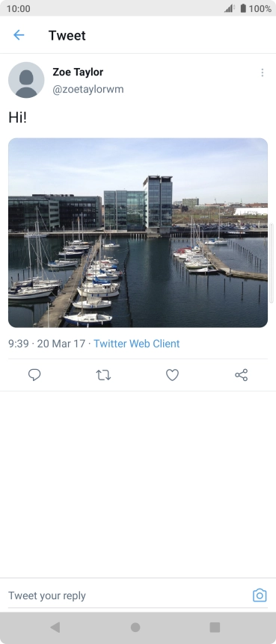Open the marina photo in the tweet
The width and height of the screenshot is (276, 644).
click(138, 232)
